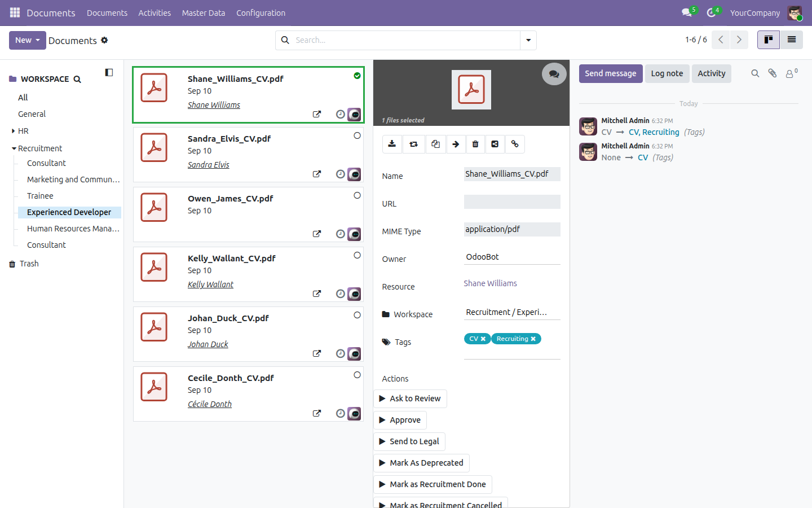
Task: Select the Kelly_Wallant_CV.pdf card
Action: click(357, 255)
